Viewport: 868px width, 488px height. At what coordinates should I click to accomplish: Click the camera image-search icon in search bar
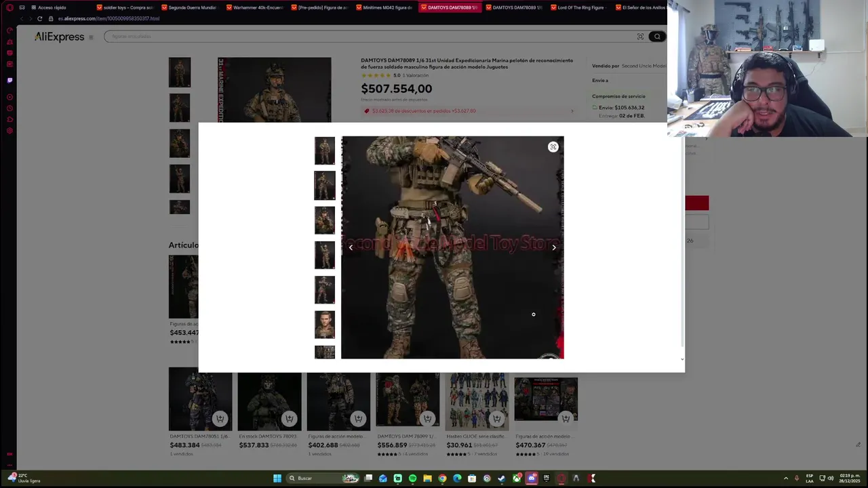coord(640,37)
